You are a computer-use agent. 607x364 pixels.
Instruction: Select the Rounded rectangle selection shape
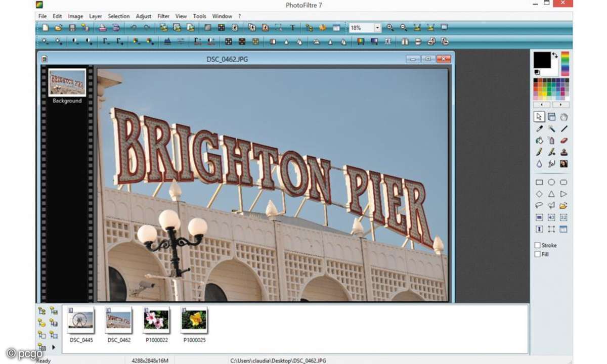click(x=563, y=183)
